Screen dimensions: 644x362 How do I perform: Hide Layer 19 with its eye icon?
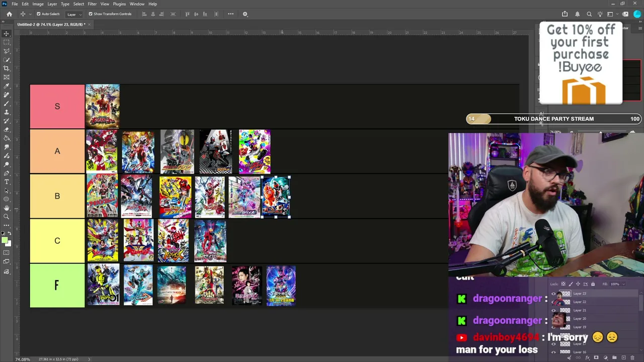(554, 327)
